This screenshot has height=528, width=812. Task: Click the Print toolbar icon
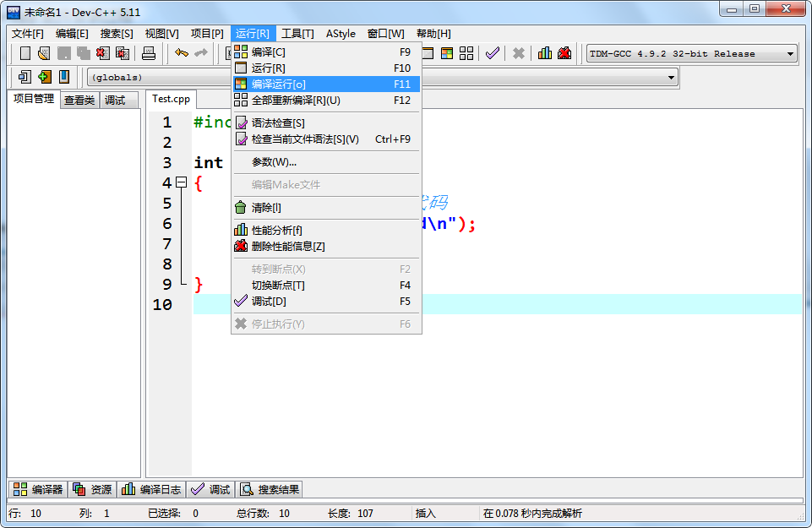click(149, 52)
